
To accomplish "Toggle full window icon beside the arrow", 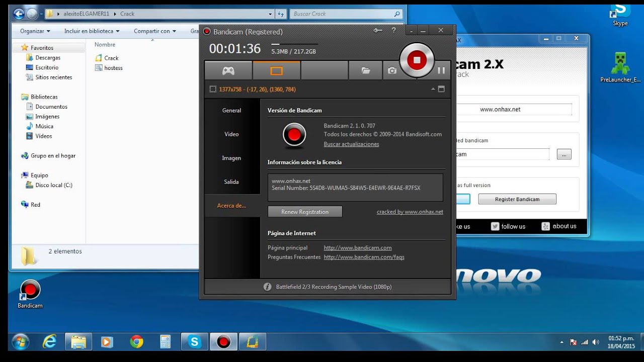I will click(441, 89).
